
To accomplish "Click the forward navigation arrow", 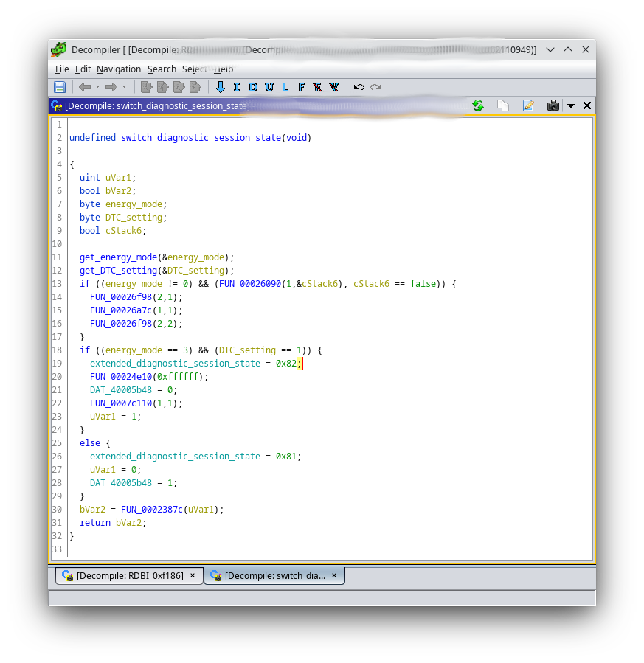I will tap(111, 87).
